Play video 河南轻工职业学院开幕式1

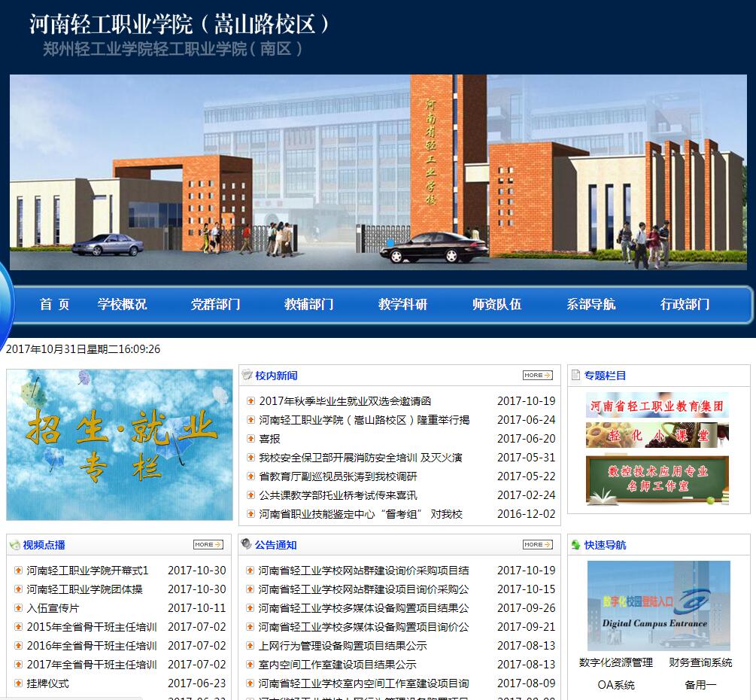(x=87, y=571)
